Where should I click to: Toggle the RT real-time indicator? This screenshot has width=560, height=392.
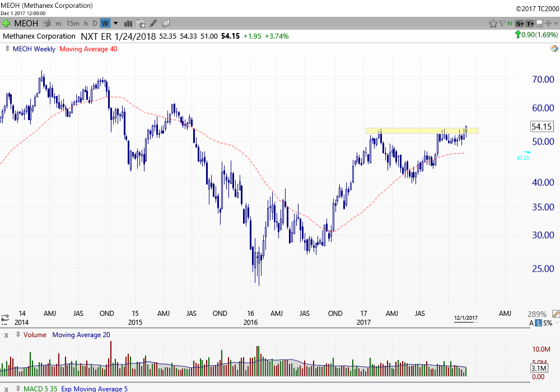coord(510,24)
